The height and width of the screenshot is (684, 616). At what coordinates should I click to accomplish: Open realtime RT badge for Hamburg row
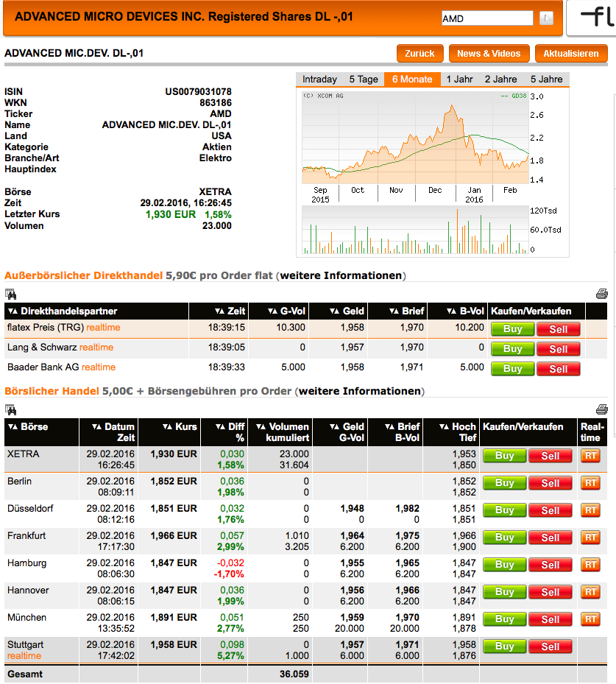[x=590, y=565]
